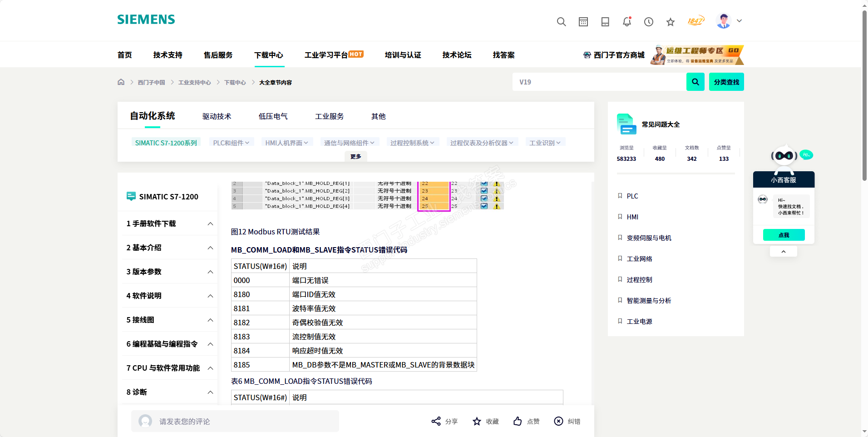
Task: Expand the 工业识别 dropdown
Action: click(x=545, y=143)
